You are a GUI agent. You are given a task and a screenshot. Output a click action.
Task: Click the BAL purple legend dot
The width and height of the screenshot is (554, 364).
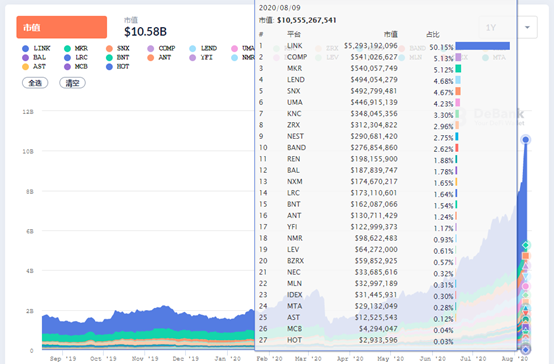[25, 58]
